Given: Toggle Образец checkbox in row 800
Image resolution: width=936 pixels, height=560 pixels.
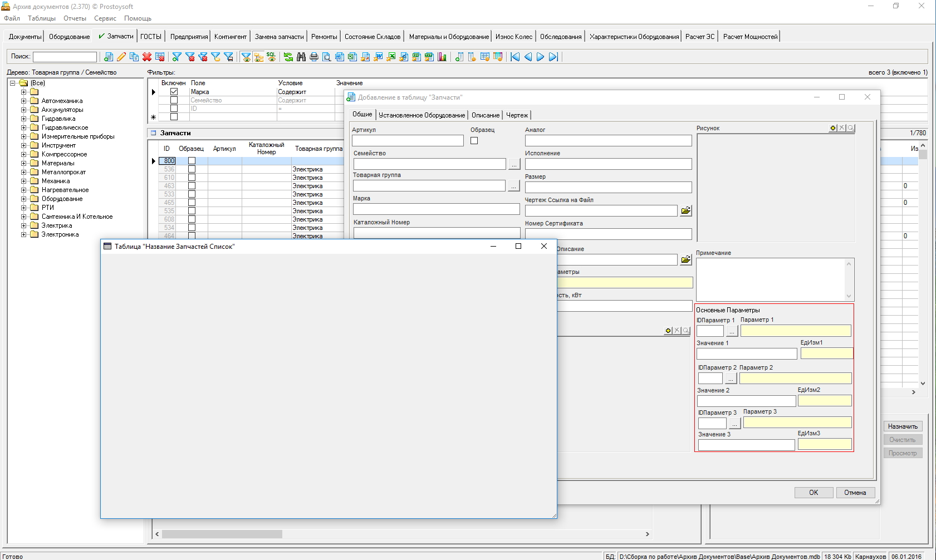Looking at the screenshot, I should [x=192, y=161].
